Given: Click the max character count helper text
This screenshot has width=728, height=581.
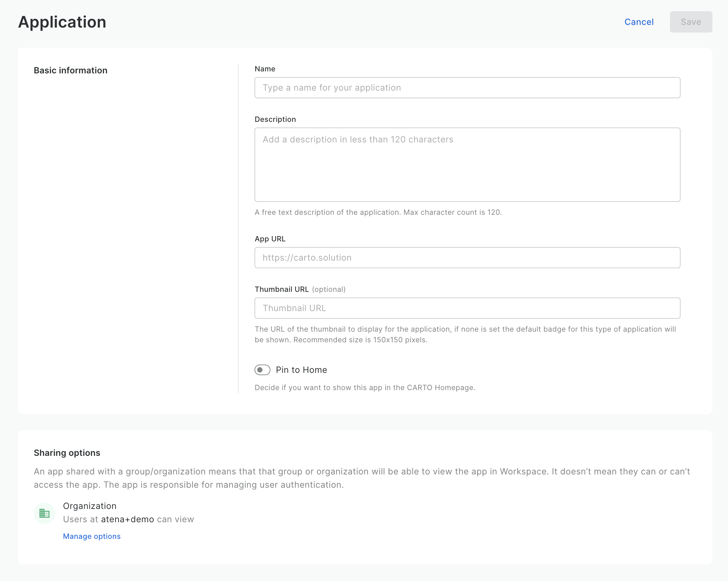Looking at the screenshot, I should 378,212.
